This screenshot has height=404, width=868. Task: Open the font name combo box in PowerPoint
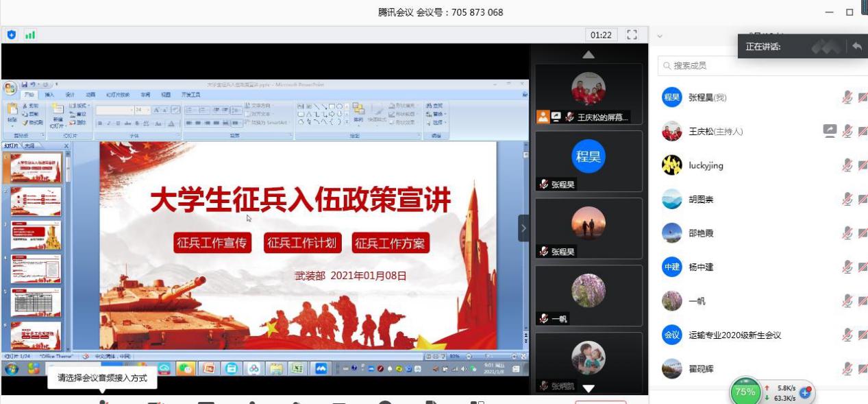114,110
